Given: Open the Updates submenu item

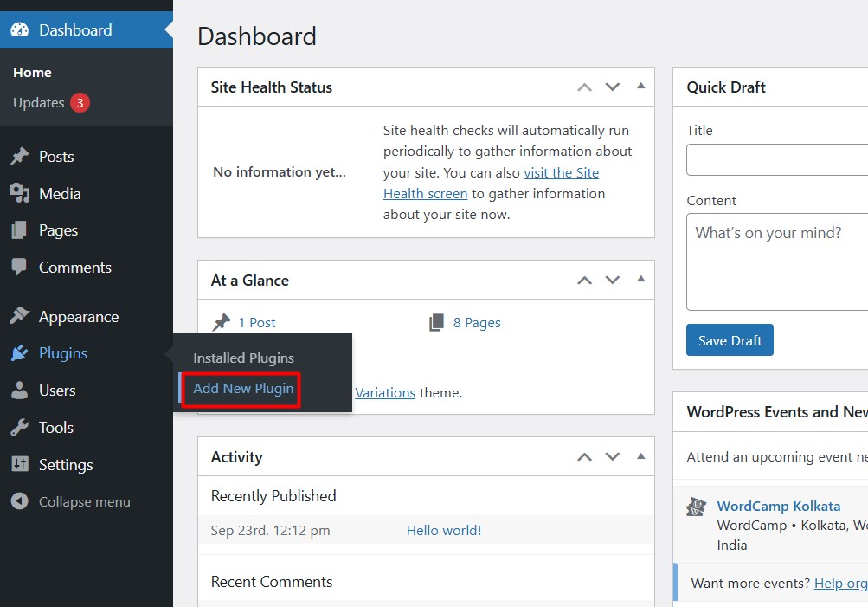Looking at the screenshot, I should click(x=39, y=102).
